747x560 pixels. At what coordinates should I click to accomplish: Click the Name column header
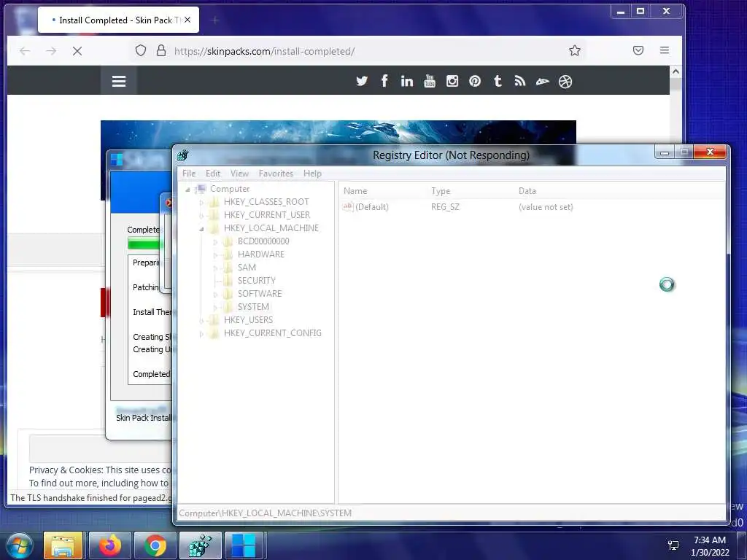coord(355,190)
